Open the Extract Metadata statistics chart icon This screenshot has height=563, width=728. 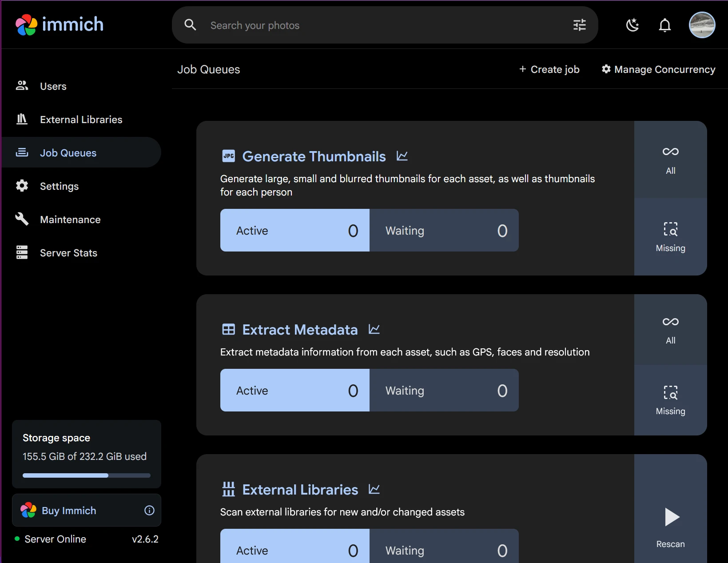(374, 329)
